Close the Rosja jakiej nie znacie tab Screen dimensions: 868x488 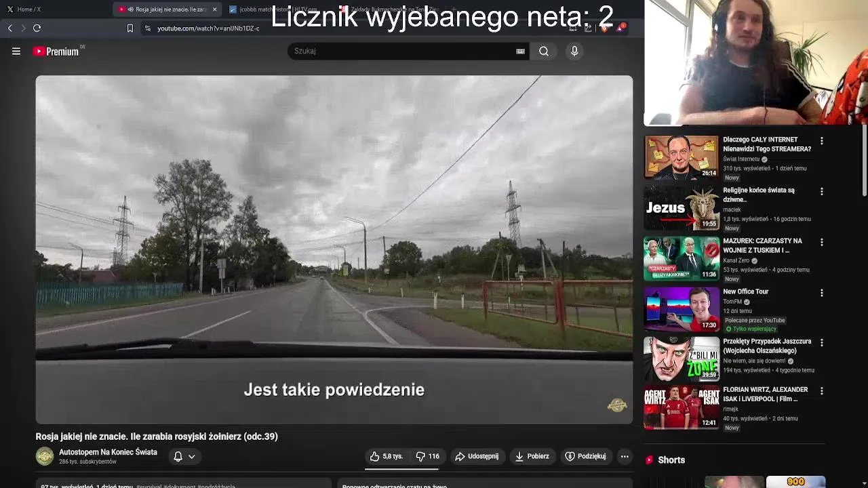pos(215,9)
